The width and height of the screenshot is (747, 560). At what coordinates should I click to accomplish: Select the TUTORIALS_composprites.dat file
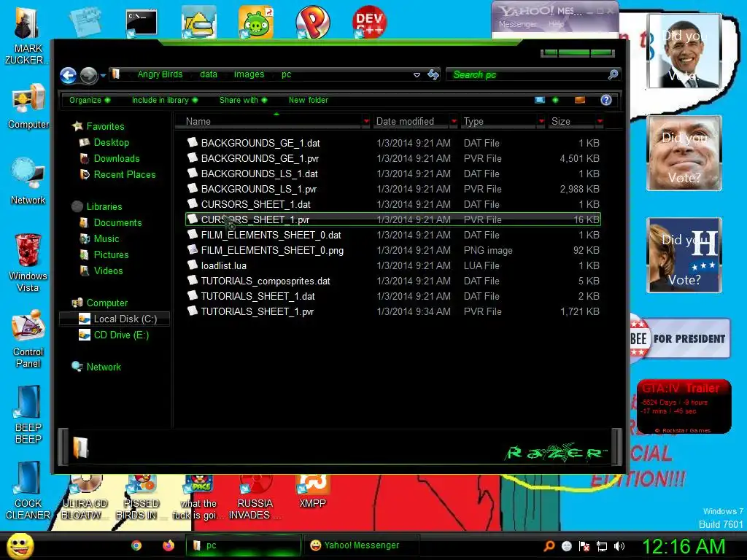393,281
